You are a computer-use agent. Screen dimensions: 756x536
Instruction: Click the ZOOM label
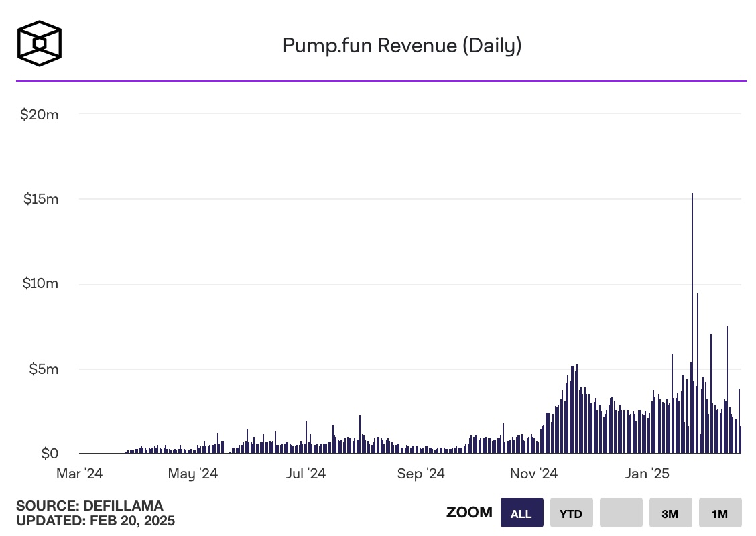(469, 512)
